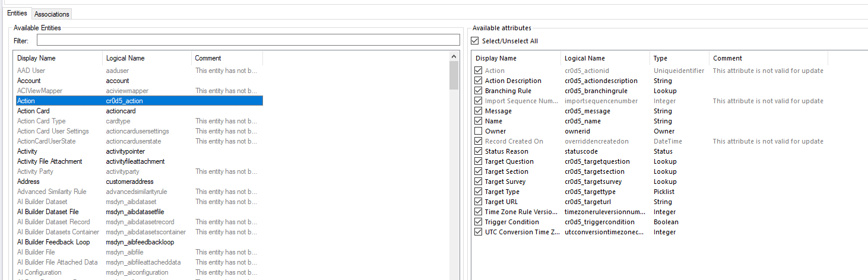This screenshot has height=280, width=868.
Task: Click the attributes Comment column header
Action: coord(768,58)
